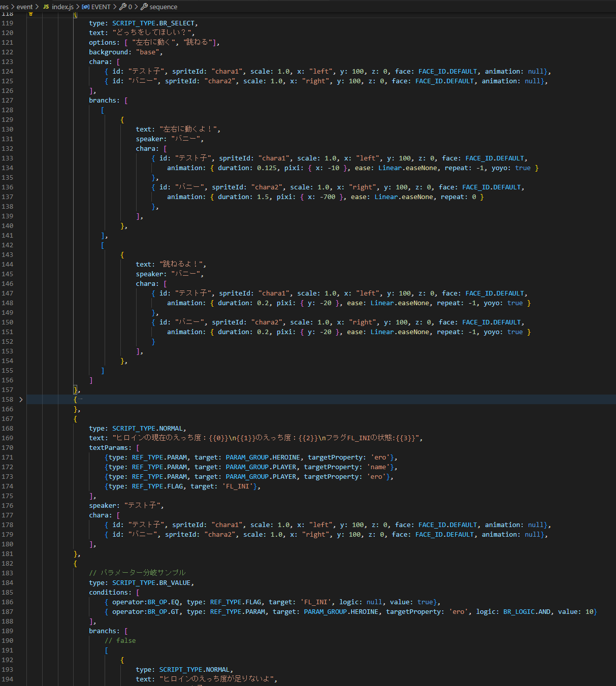Click the "跳ねるよ！" text string

click(182, 265)
